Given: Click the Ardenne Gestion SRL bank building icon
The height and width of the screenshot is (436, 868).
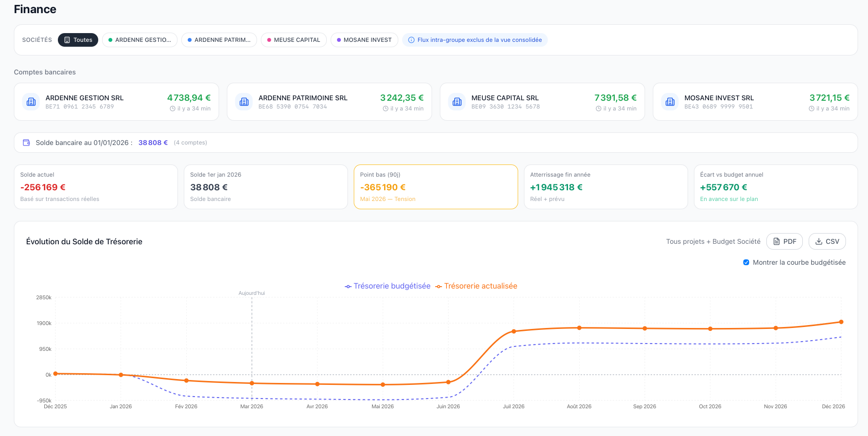Looking at the screenshot, I should 31,102.
